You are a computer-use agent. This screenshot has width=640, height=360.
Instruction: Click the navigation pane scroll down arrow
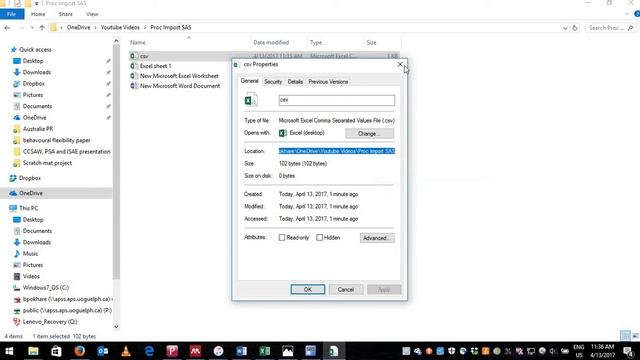point(116,327)
